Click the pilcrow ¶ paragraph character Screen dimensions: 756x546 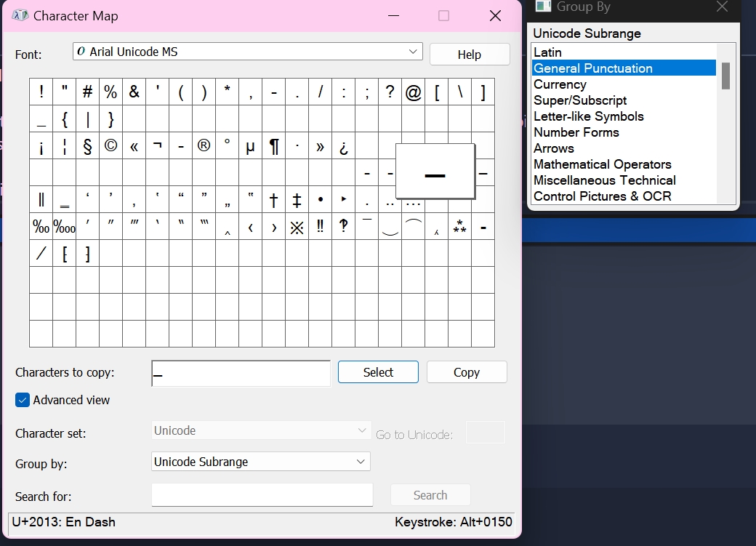(x=273, y=146)
